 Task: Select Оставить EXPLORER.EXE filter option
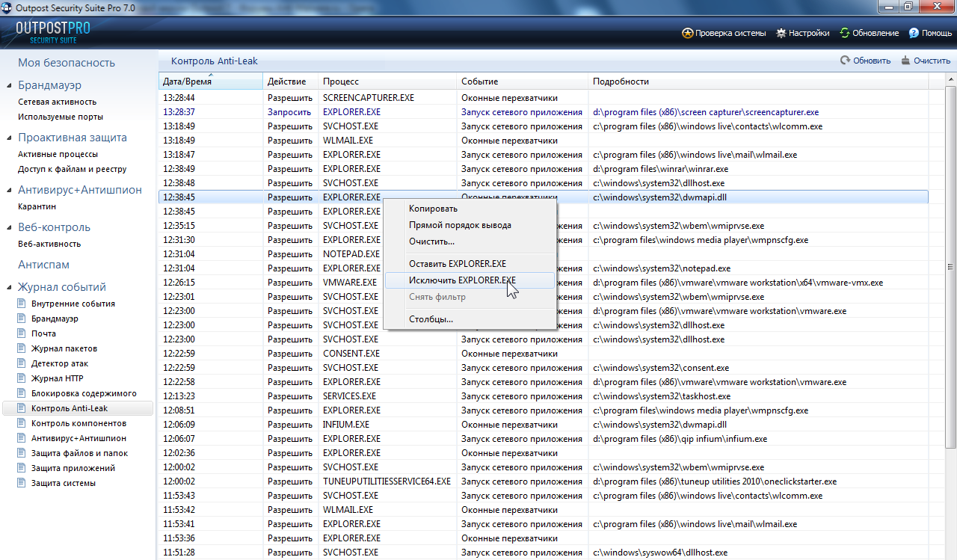coord(470,263)
